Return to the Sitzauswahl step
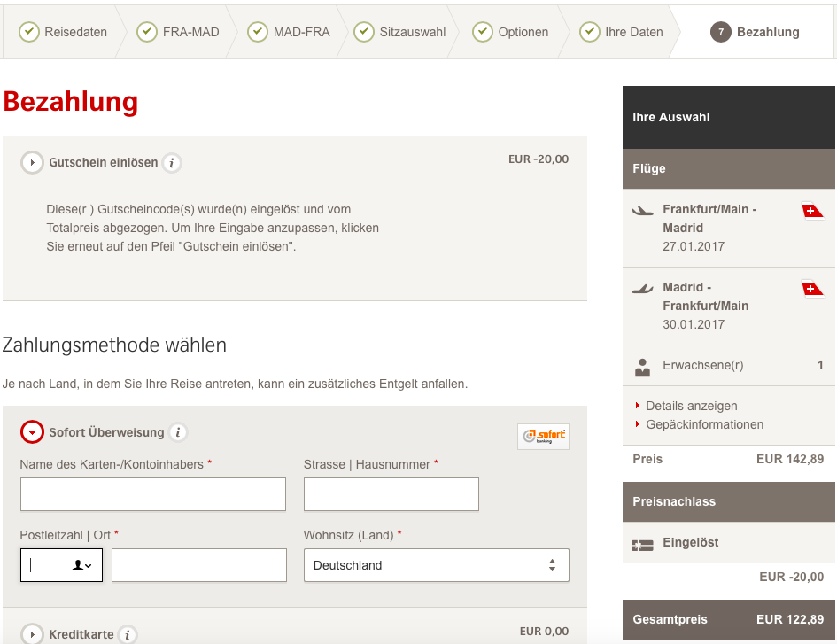This screenshot has height=644, width=837. click(400, 32)
